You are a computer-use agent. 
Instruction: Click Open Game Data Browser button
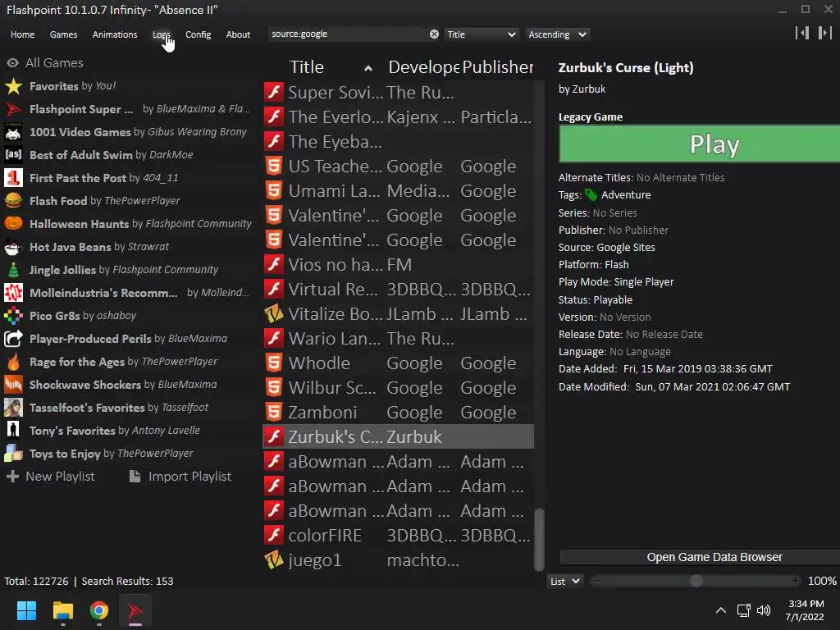(700, 557)
